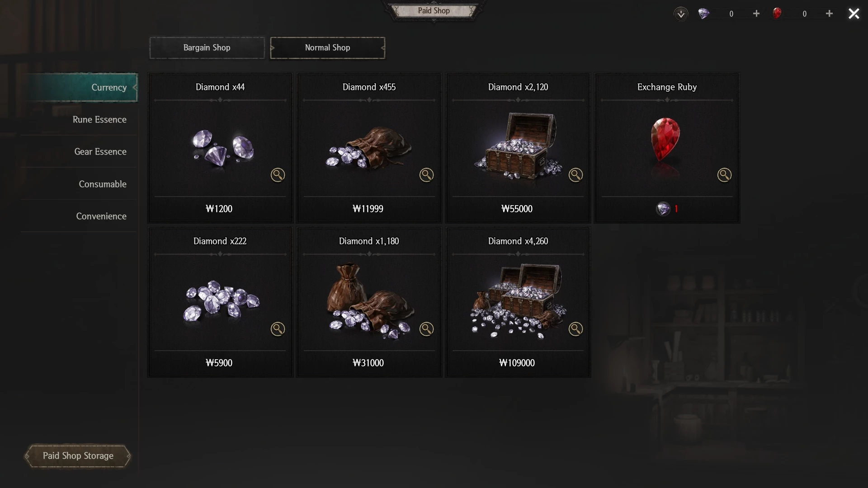The width and height of the screenshot is (868, 488).
Task: View Diamond x1,180 details via magnifier
Action: pos(426,329)
